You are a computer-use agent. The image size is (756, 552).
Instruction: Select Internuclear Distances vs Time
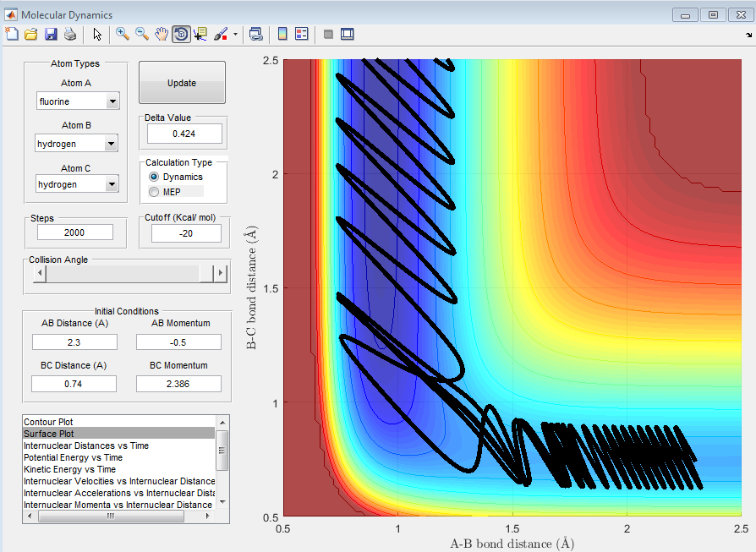coord(119,445)
